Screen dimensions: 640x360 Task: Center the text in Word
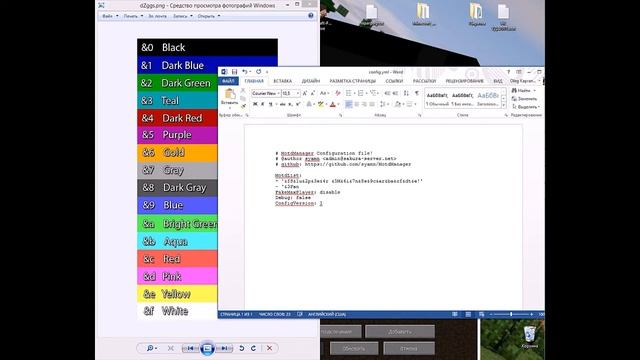point(357,104)
